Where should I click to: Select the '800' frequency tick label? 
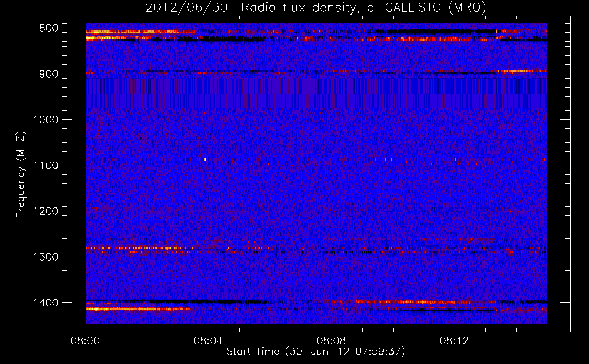[x=48, y=28]
